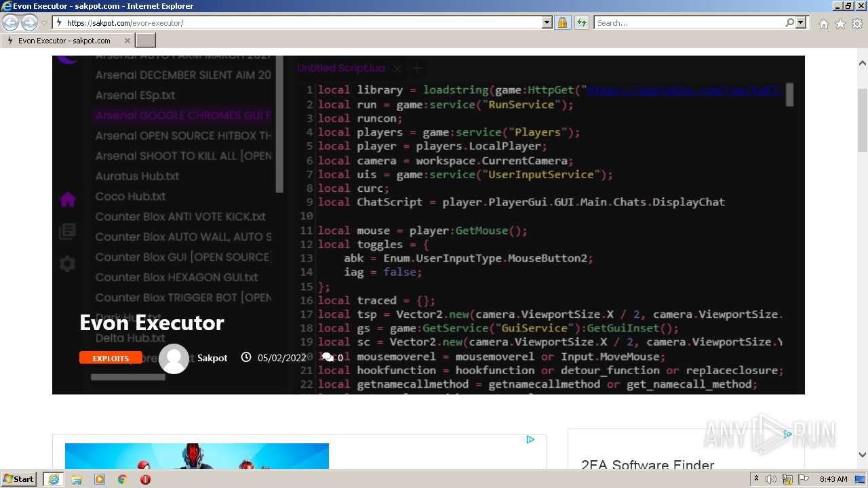This screenshot has height=488, width=868.
Task: Open the Tools gear menu
Action: pos(857,24)
